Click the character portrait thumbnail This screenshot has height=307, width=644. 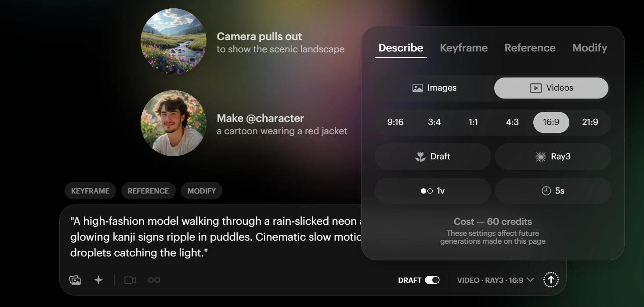pos(174,123)
